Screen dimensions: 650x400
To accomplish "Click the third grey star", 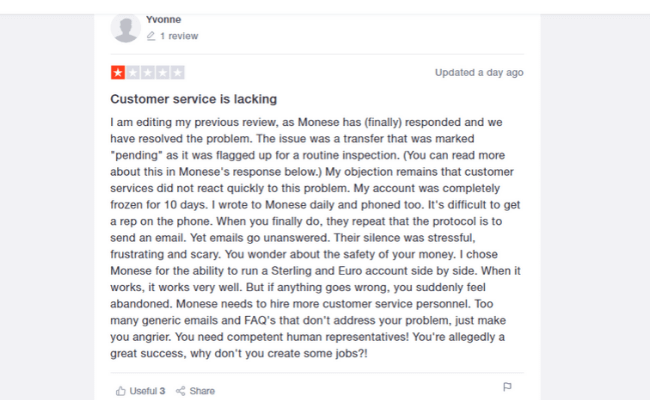I will (x=148, y=73).
